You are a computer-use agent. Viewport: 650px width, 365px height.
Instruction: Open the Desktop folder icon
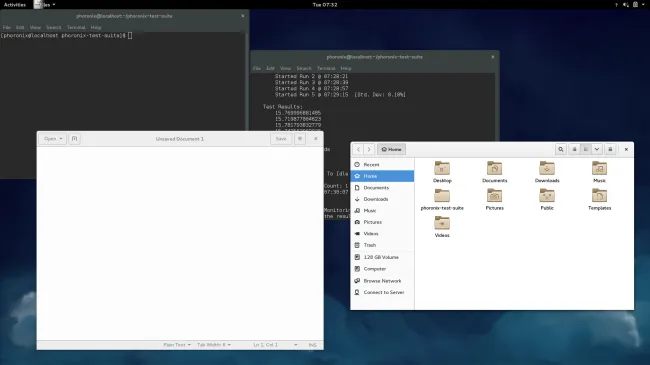coord(442,168)
